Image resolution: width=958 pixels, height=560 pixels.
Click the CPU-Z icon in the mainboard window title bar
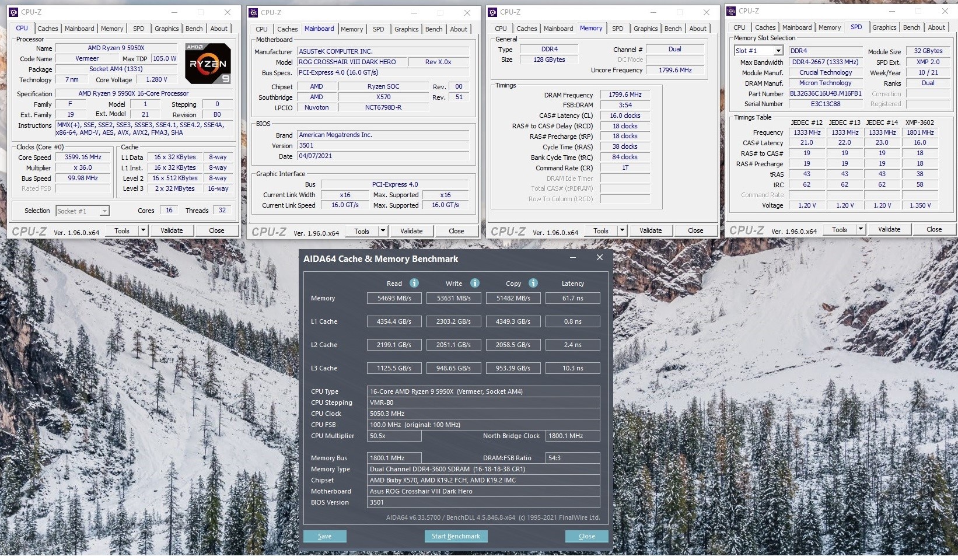253,12
